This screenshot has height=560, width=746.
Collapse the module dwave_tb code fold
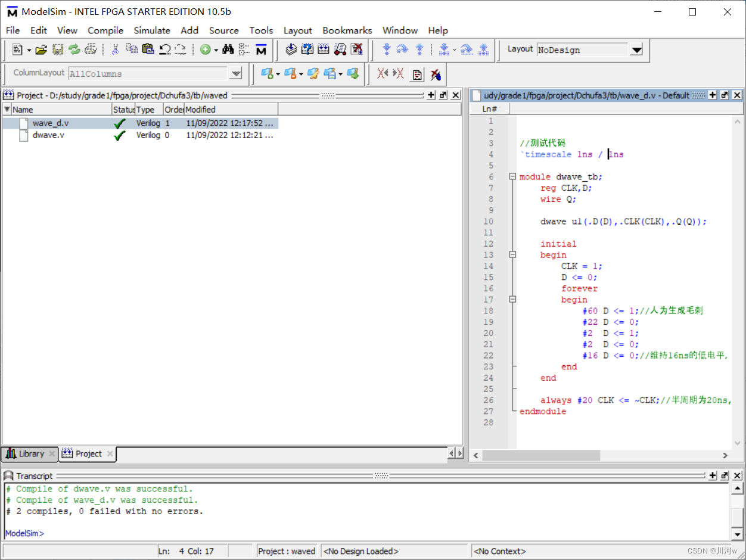coord(512,177)
